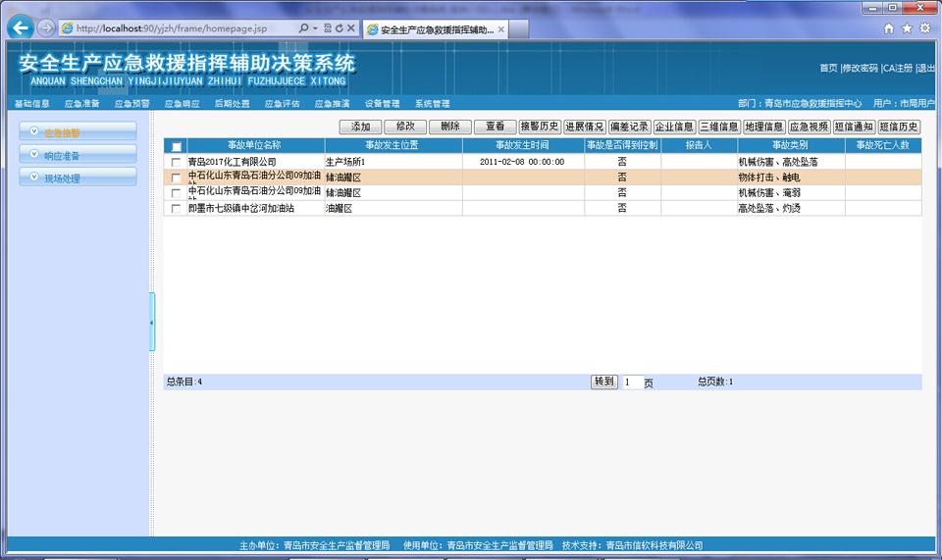
Task: Close the 安全生产应急救援指挥辅助 browser tab
Action: pyautogui.click(x=501, y=29)
